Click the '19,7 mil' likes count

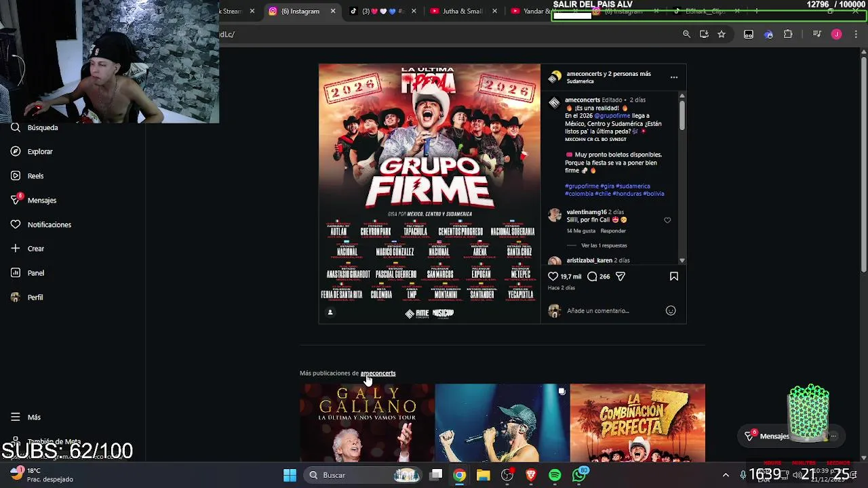570,277
